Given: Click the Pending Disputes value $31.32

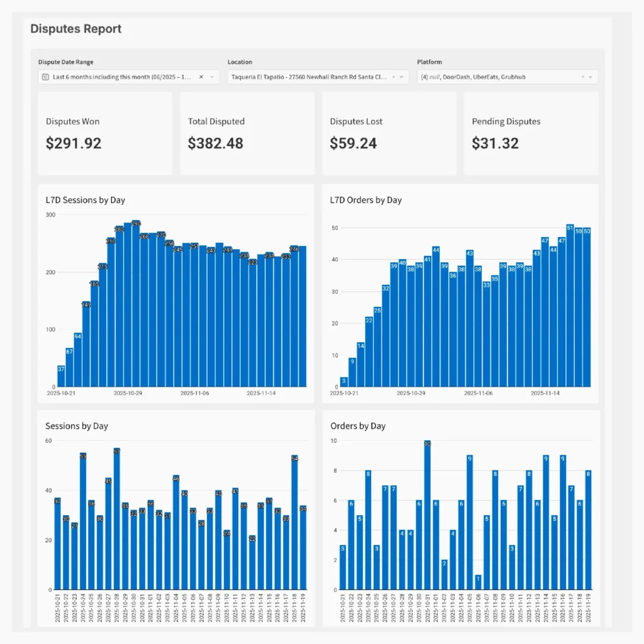Looking at the screenshot, I should tap(495, 143).
